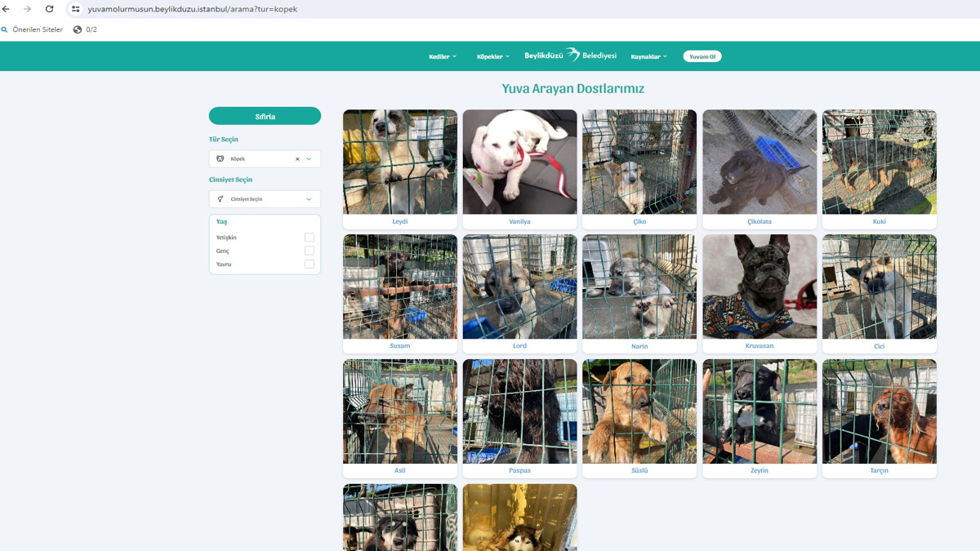Click the Beylikdüzü Belediyesi bird logo
The image size is (980, 551).
(x=572, y=55)
